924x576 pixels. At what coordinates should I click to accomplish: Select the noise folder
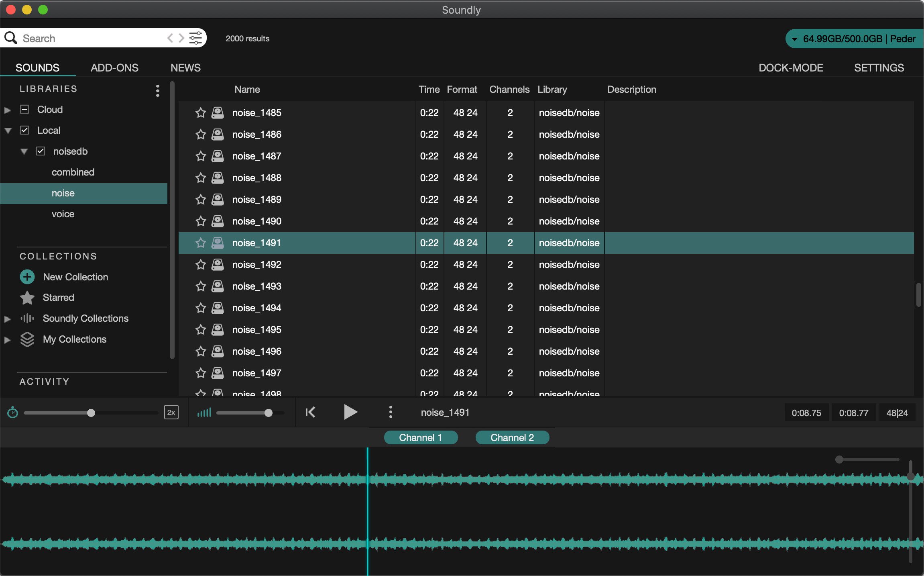point(83,193)
